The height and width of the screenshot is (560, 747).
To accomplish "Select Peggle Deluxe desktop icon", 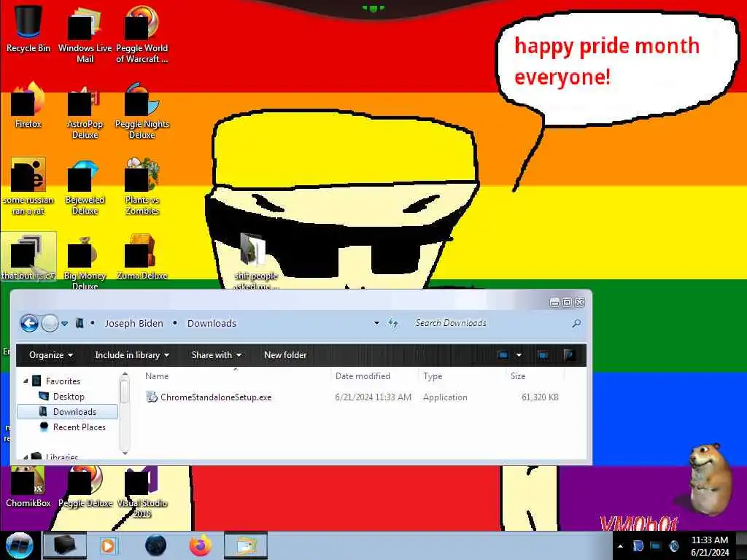I will coord(85,486).
